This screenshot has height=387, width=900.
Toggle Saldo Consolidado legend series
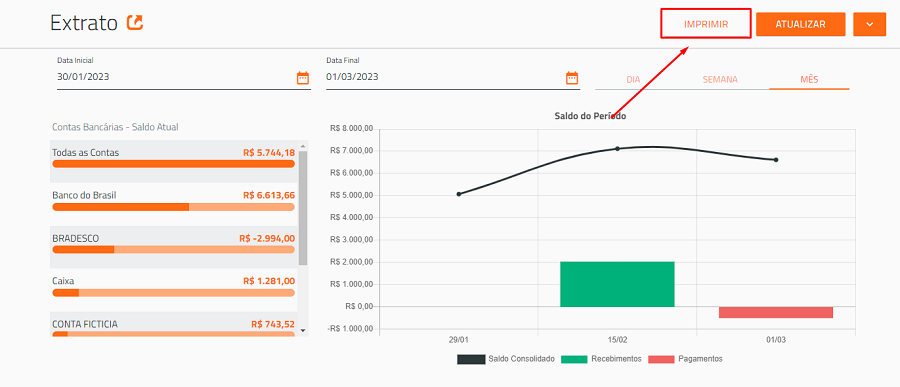(506, 359)
